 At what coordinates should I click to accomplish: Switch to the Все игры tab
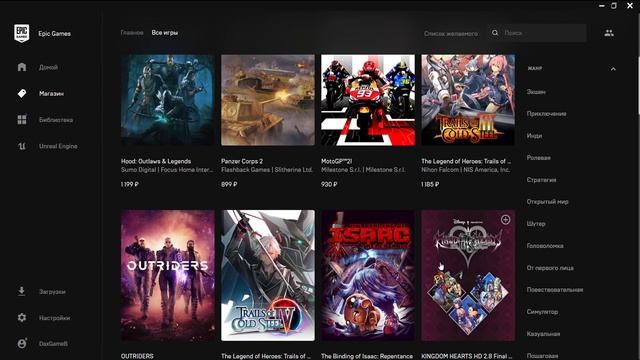164,33
